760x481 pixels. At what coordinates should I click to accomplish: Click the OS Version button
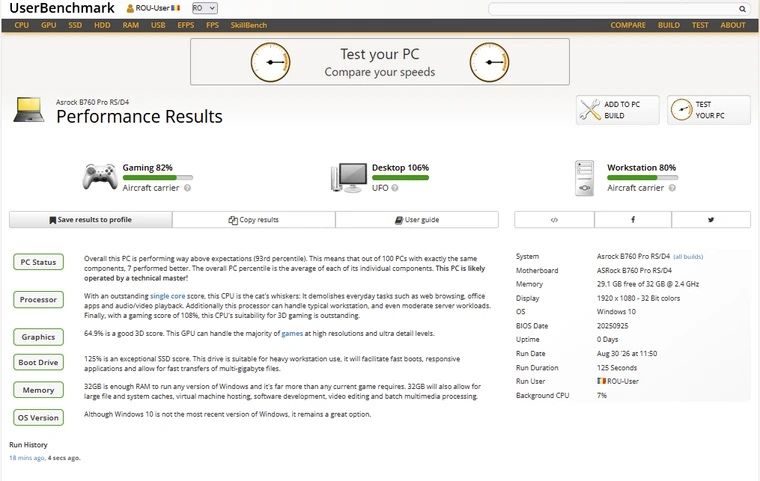(x=38, y=417)
